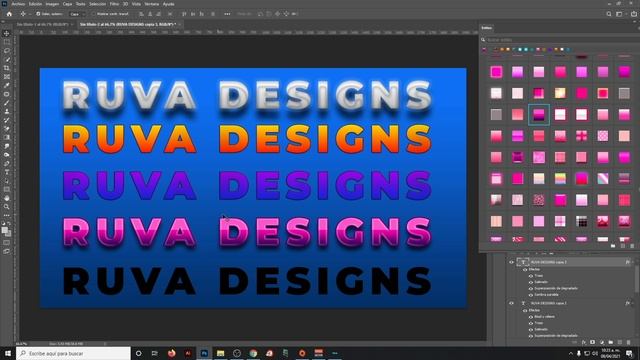Open the Edit Toolbar three-dots button
The height and width of the screenshot is (360, 640).
point(7,215)
